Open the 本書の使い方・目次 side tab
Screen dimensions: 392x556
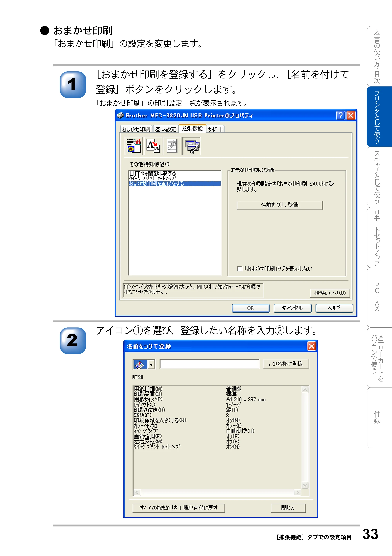pyautogui.click(x=379, y=56)
